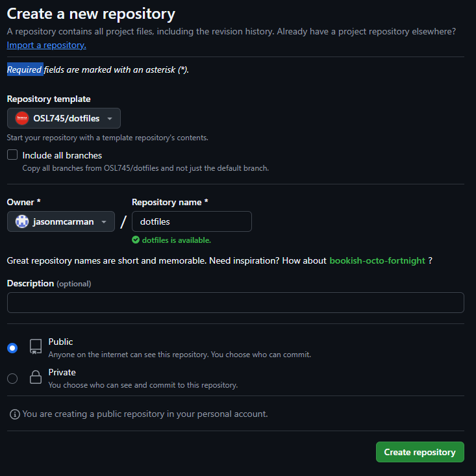Click the Private lock icon

[36, 377]
